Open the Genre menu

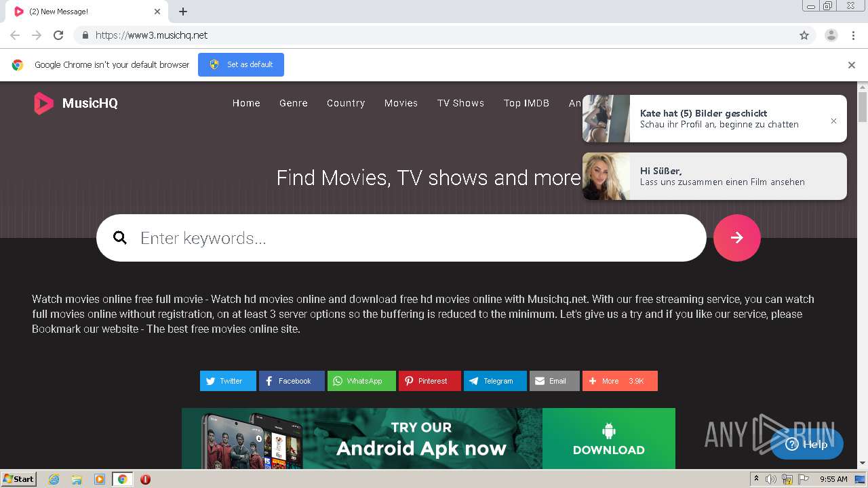(294, 103)
